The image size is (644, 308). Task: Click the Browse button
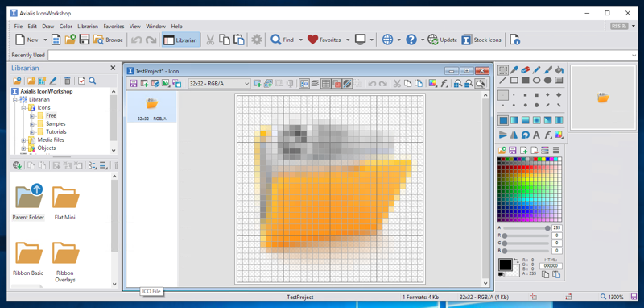[x=109, y=40]
